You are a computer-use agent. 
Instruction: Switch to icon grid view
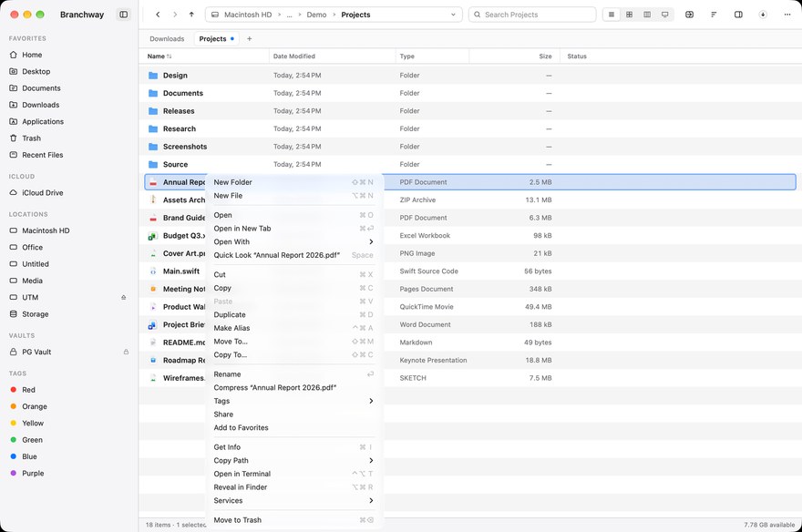(629, 15)
